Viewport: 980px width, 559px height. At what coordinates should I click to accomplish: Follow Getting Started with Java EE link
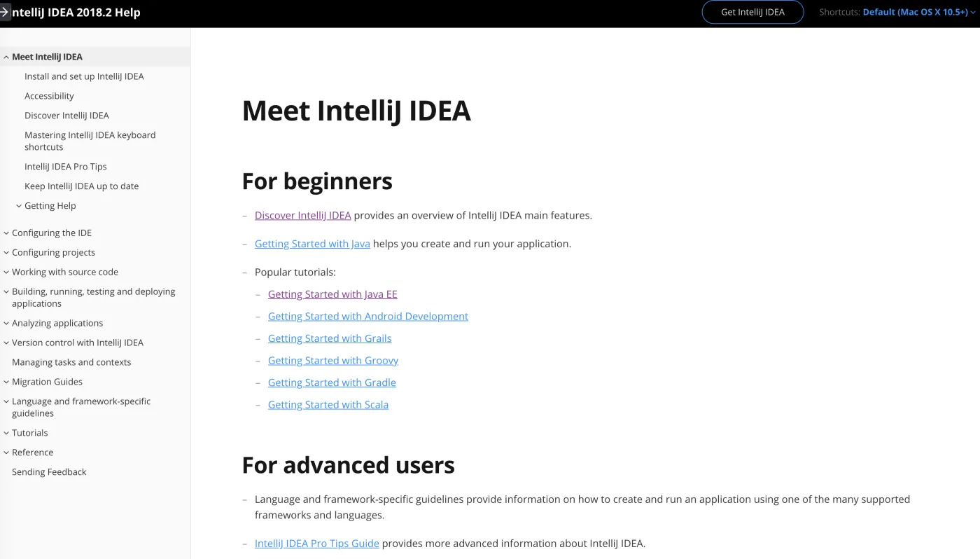pos(332,295)
